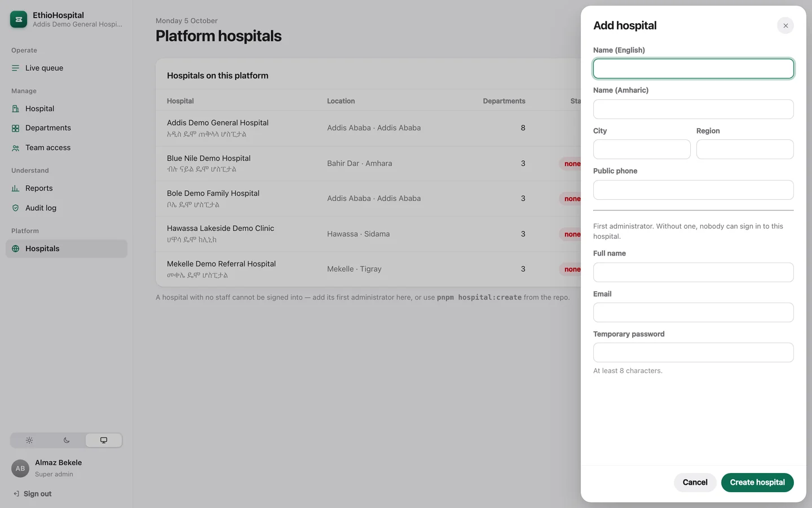Click the administrator Full name field
This screenshot has height=508, width=812.
[x=694, y=273]
